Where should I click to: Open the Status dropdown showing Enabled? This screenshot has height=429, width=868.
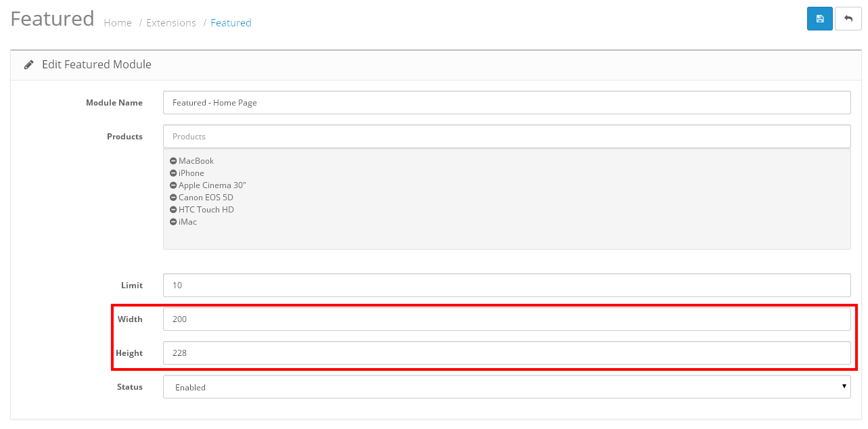point(506,387)
